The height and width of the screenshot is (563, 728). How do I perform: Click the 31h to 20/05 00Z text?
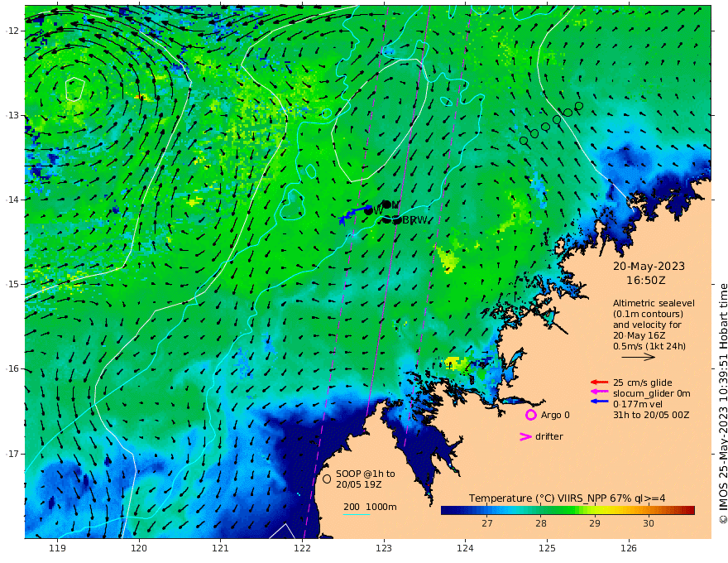651,415
